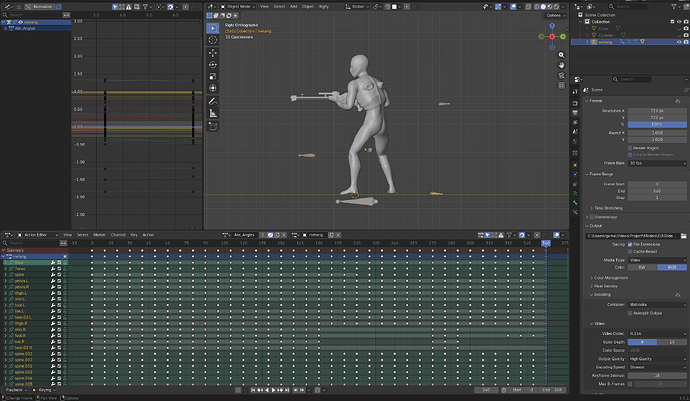
Task: Select the Move tool
Action: tap(213, 53)
